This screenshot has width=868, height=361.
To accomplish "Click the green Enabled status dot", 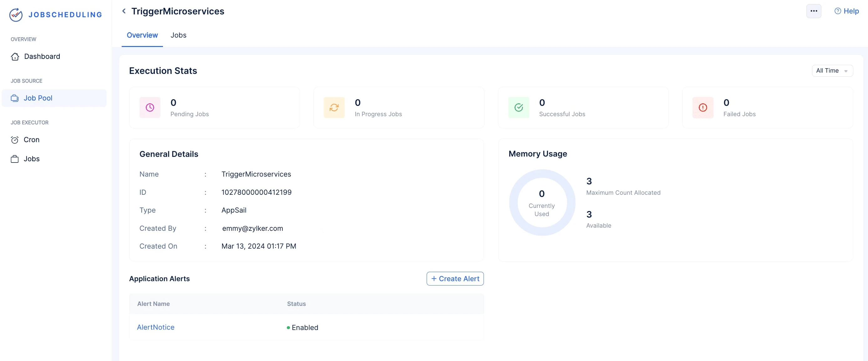I will [288, 327].
